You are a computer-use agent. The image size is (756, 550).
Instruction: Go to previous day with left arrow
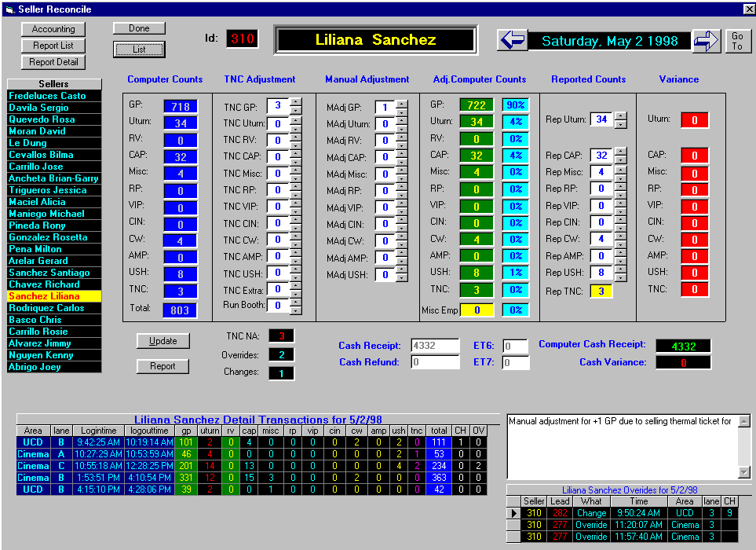512,40
